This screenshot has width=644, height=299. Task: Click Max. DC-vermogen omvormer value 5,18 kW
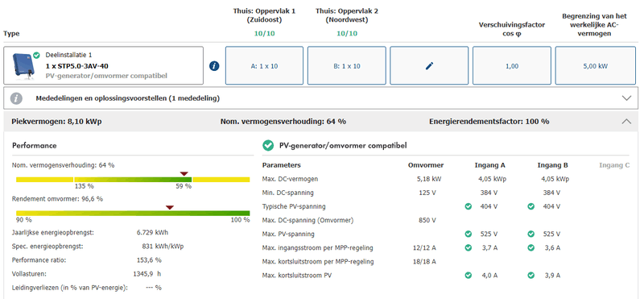pos(428,179)
